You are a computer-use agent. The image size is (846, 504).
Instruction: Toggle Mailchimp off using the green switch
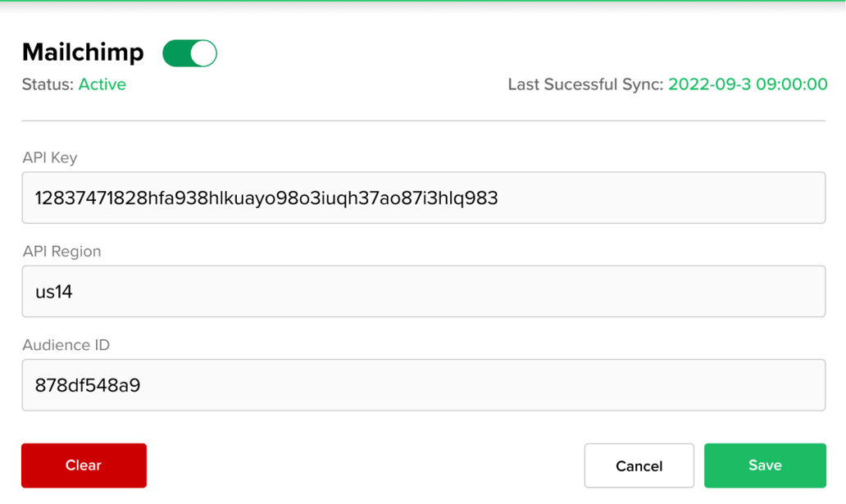[189, 52]
